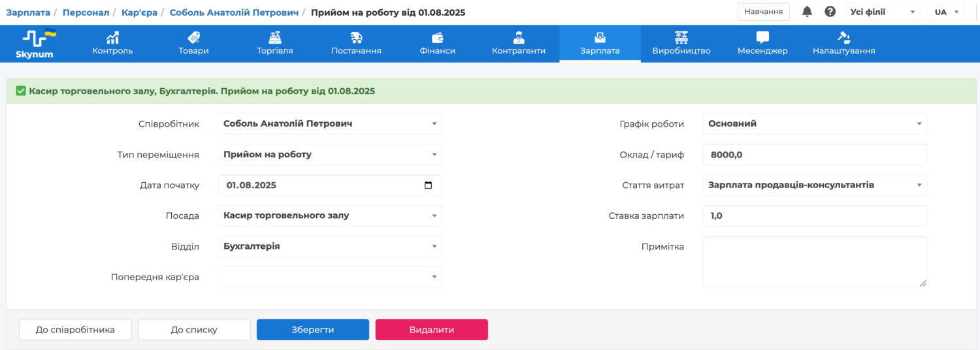Image resolution: width=980 pixels, height=350 pixels.
Task: Expand the Графік роботи dropdown
Action: tap(919, 124)
